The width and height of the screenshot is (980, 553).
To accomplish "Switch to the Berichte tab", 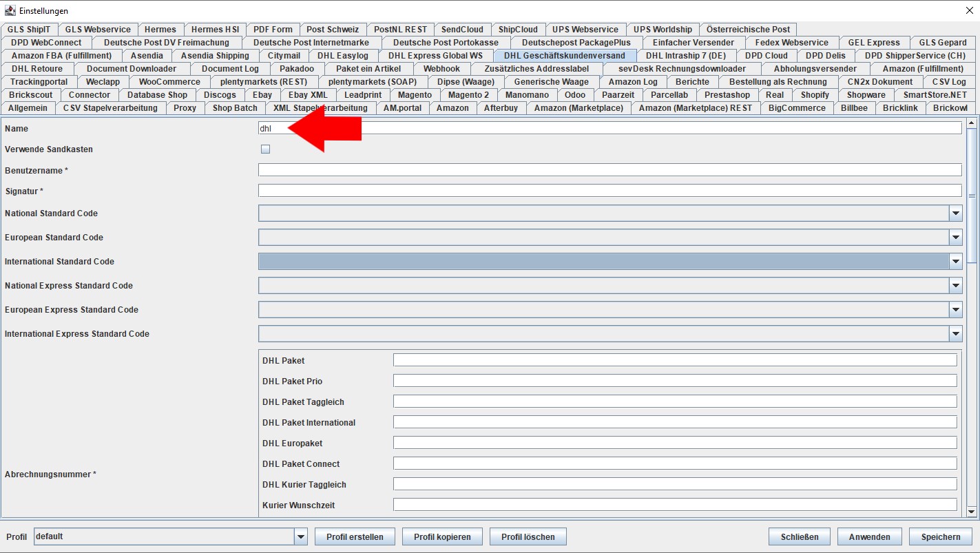I will point(692,82).
